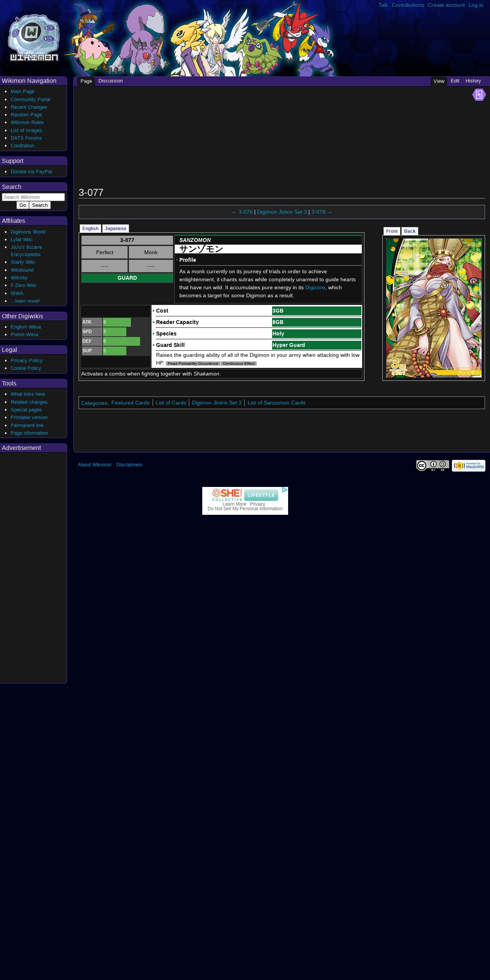
Task: Click Log in
Action: click(x=476, y=5)
